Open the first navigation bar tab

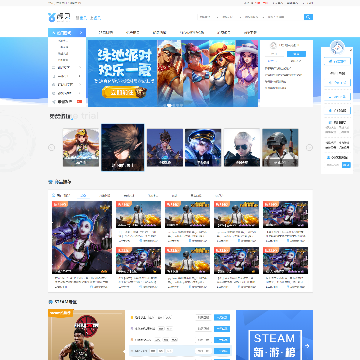(106, 33)
